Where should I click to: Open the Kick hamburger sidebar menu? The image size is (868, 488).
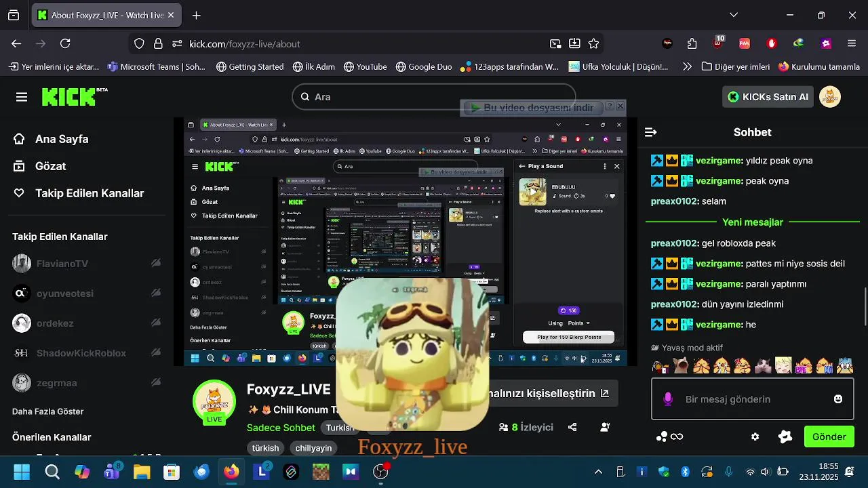(22, 97)
